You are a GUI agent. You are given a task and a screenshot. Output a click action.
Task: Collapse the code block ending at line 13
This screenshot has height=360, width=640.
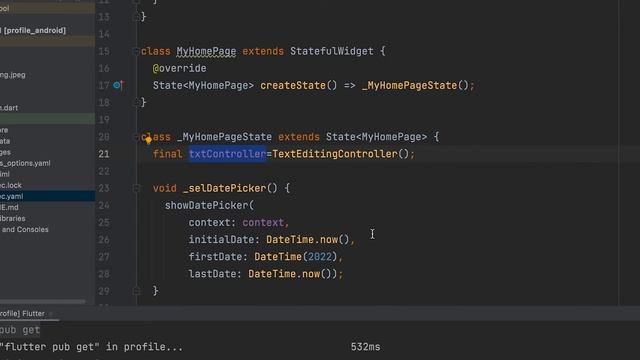pyautogui.click(x=136, y=17)
